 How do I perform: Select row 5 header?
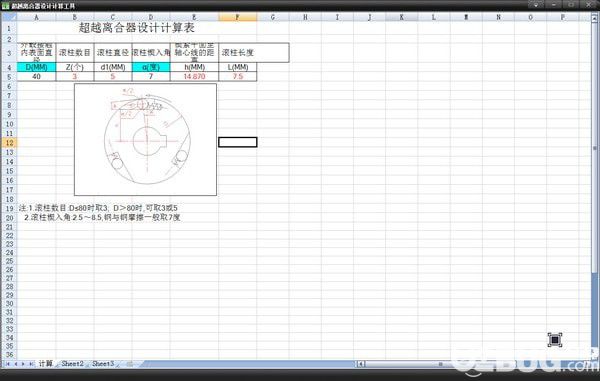(x=9, y=77)
